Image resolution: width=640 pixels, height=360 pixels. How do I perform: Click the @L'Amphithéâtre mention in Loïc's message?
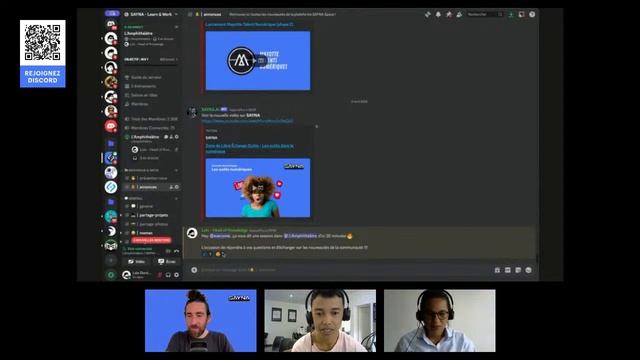click(300, 236)
